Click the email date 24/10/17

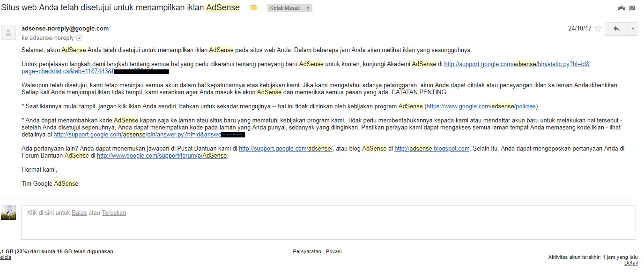[580, 28]
